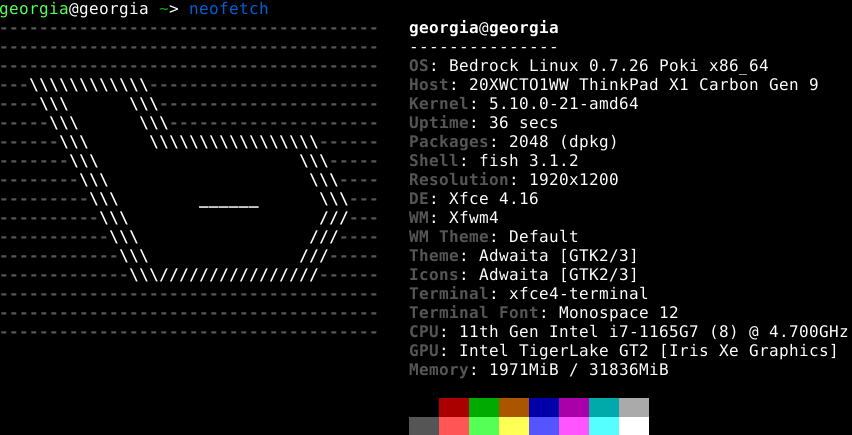The image size is (852, 435).
Task: Click the CPU line with Intel i7-1165G7
Action: pos(628,332)
